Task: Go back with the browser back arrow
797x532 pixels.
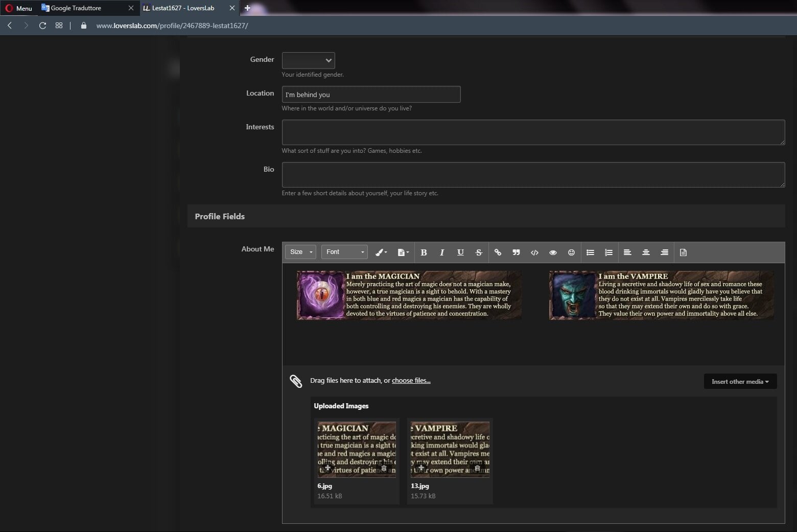Action: (x=10, y=26)
